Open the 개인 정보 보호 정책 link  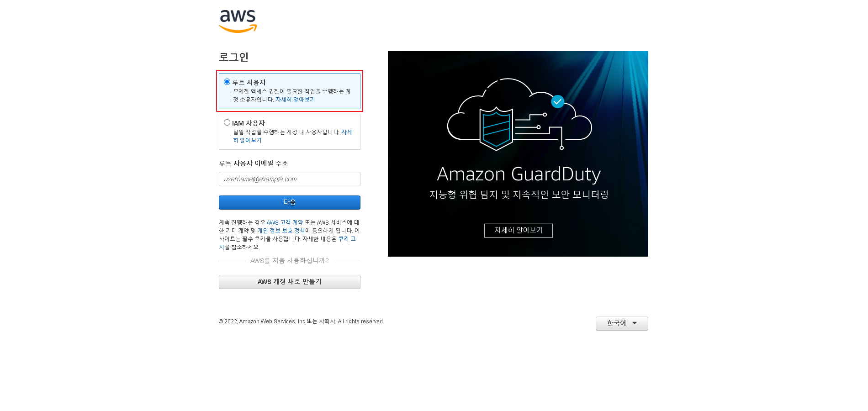(281, 231)
